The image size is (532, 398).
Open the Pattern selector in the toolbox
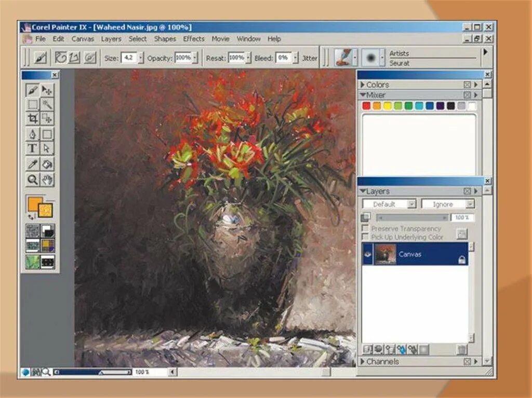pyautogui.click(x=33, y=245)
